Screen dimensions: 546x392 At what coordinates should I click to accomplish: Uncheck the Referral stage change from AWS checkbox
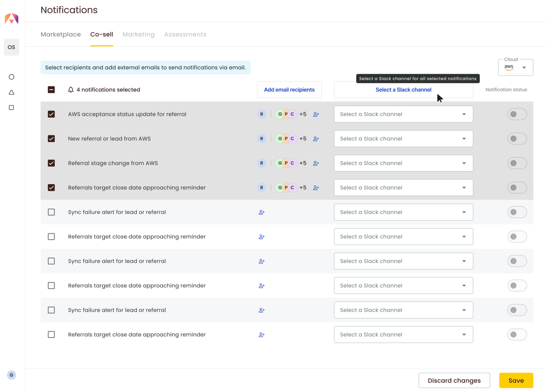point(52,163)
